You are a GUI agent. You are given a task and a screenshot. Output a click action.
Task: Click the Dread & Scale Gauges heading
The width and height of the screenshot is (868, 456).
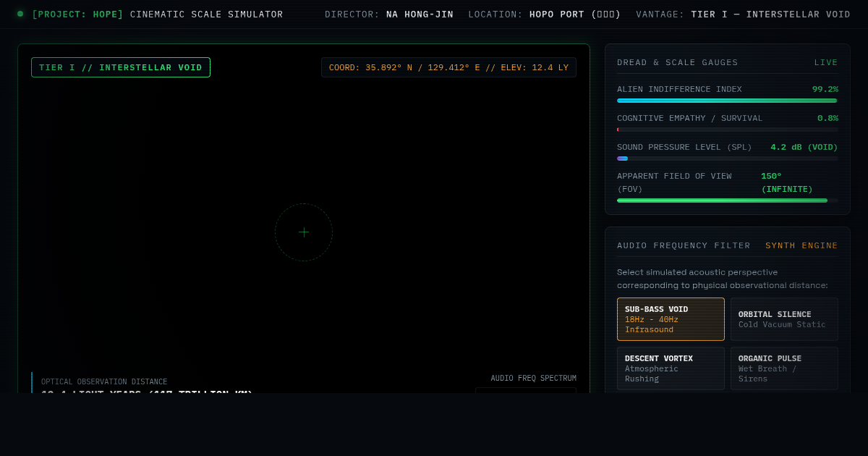point(678,62)
